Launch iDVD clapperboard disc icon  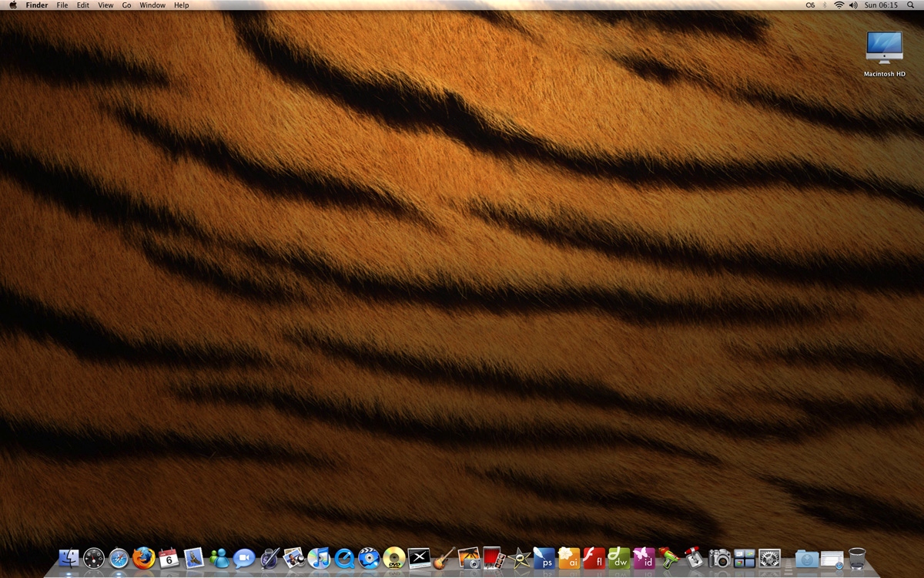[x=369, y=558]
